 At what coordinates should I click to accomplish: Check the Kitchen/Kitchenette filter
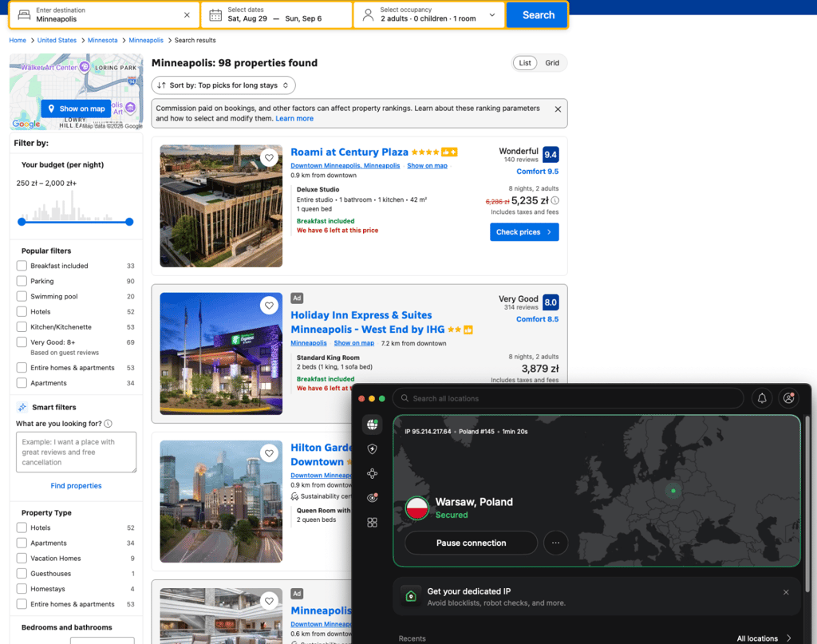(22, 326)
